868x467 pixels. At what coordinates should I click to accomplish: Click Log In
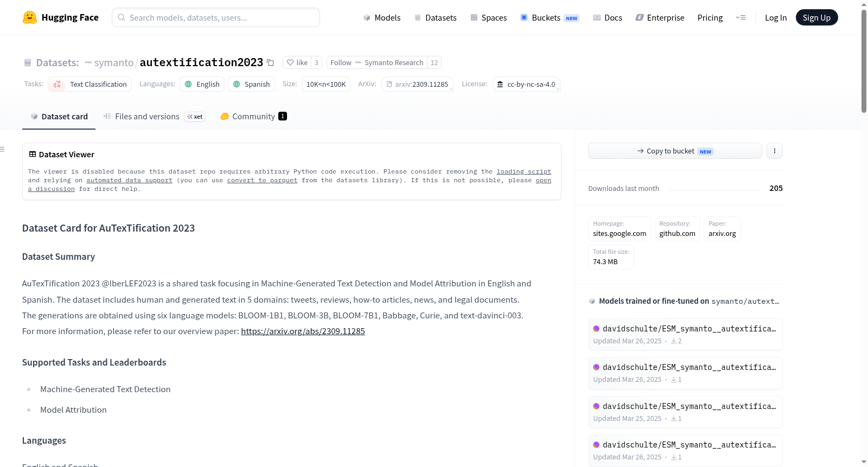click(776, 17)
